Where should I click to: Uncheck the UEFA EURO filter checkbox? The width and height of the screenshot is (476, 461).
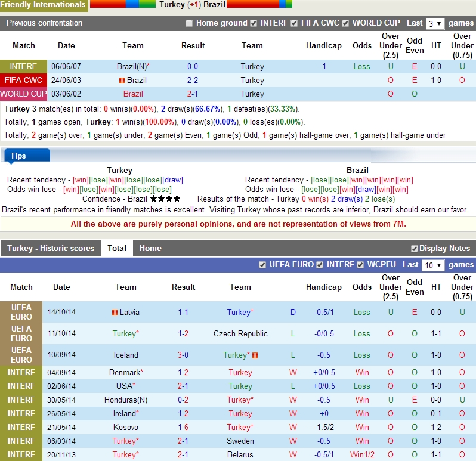(x=262, y=265)
